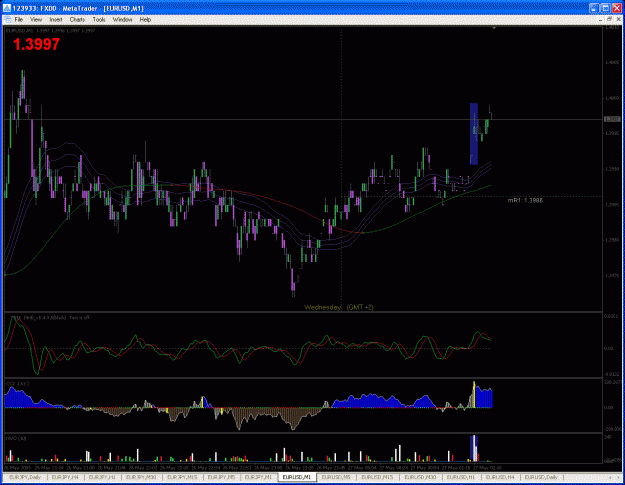The image size is (625, 485).
Task: Click the current price tag on price axis
Action: pyautogui.click(x=612, y=119)
